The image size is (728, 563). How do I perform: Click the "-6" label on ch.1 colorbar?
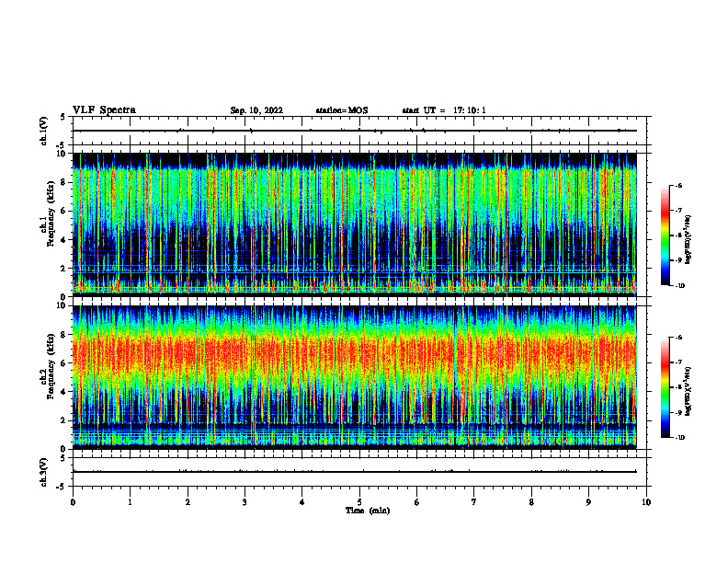click(678, 185)
